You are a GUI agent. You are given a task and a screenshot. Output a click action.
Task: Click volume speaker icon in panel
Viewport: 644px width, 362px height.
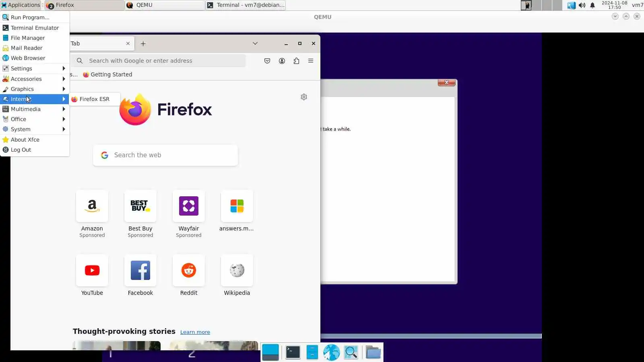point(582,5)
